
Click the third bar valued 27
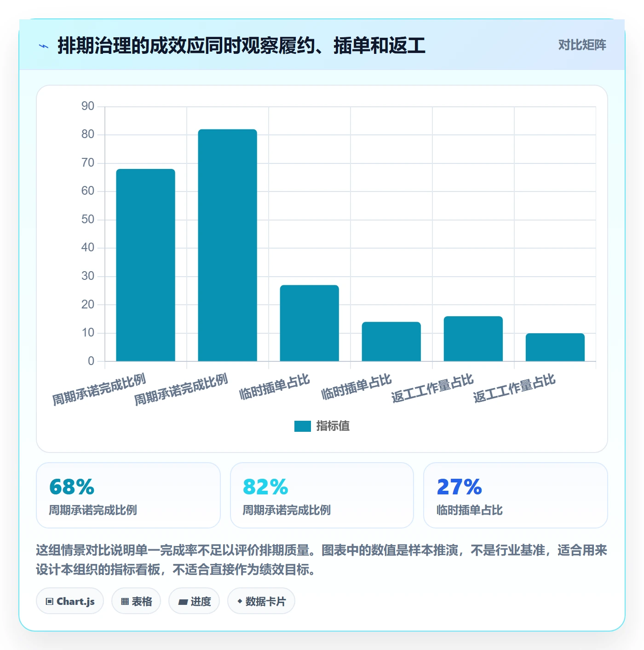coord(310,323)
